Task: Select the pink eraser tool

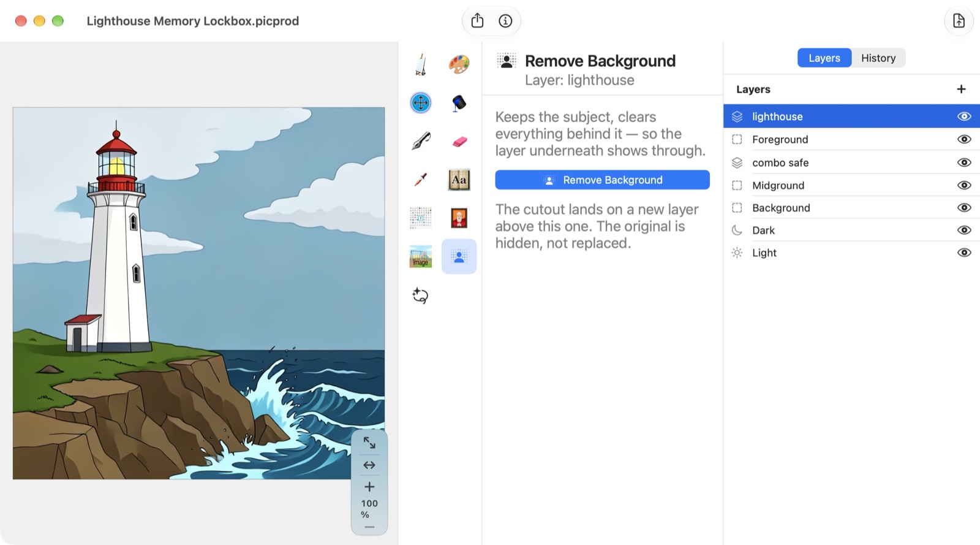Action: click(x=459, y=142)
